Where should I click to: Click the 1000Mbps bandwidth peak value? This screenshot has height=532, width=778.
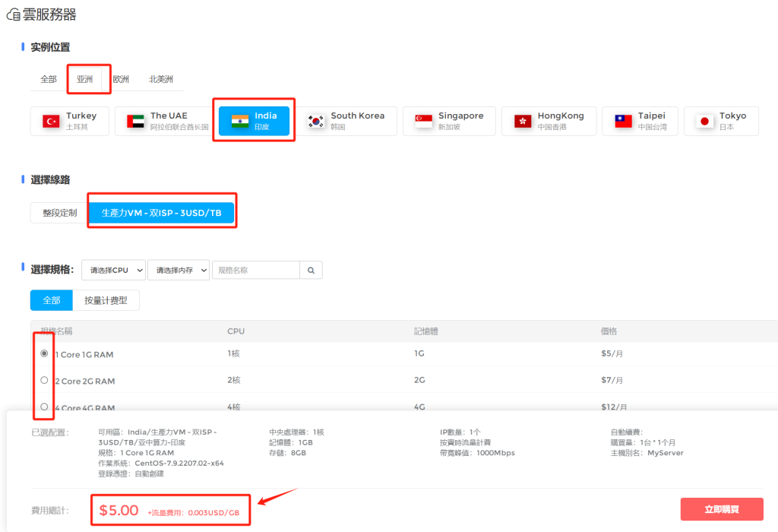coord(495,453)
